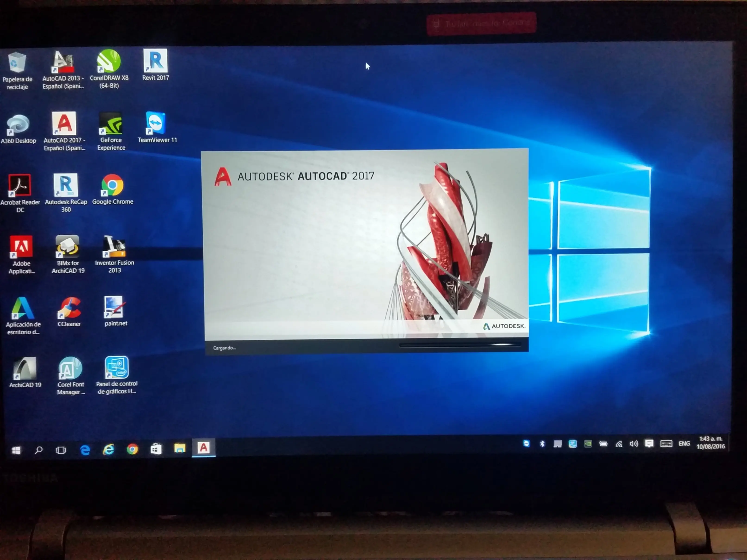Select the Google Chrome desktop shortcut
The width and height of the screenshot is (747, 560).
[113, 190]
